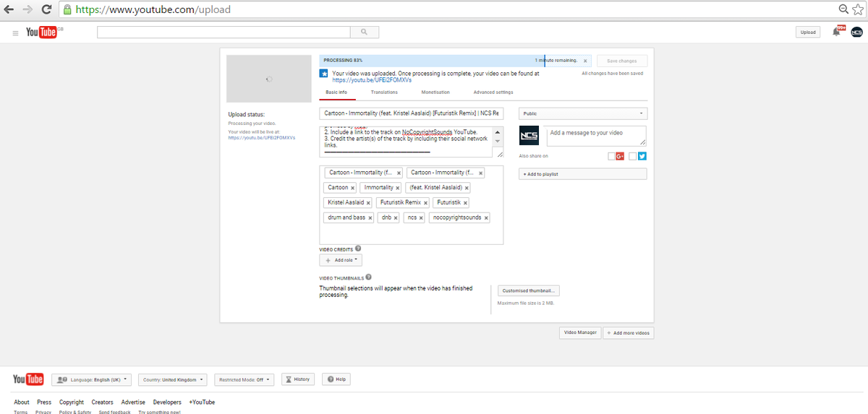Remove the 'Cartoon' tag
This screenshot has height=414, width=868.
pyautogui.click(x=353, y=188)
